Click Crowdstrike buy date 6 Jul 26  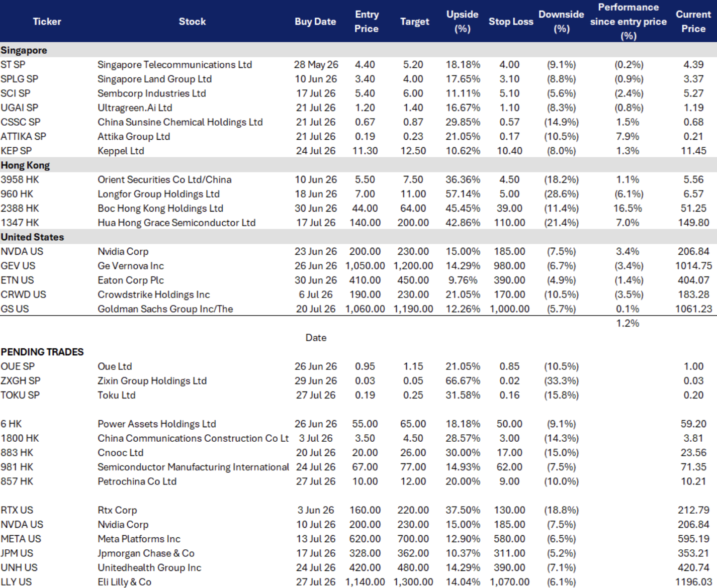pos(316,295)
